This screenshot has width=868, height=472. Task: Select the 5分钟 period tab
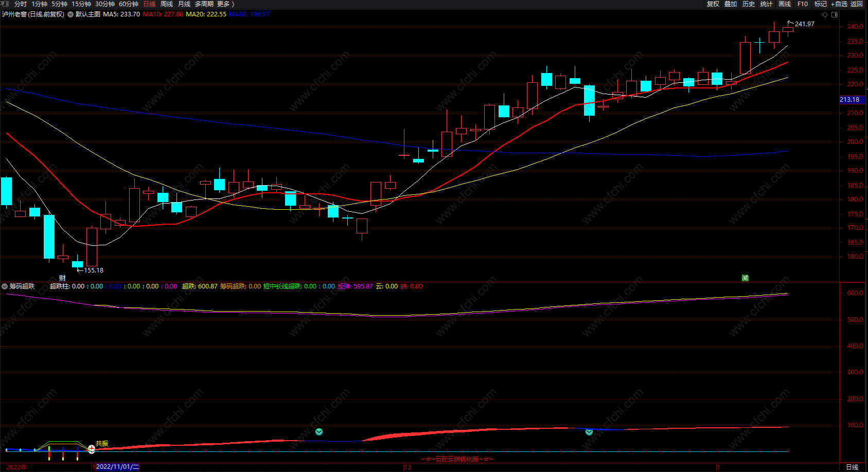(x=59, y=4)
